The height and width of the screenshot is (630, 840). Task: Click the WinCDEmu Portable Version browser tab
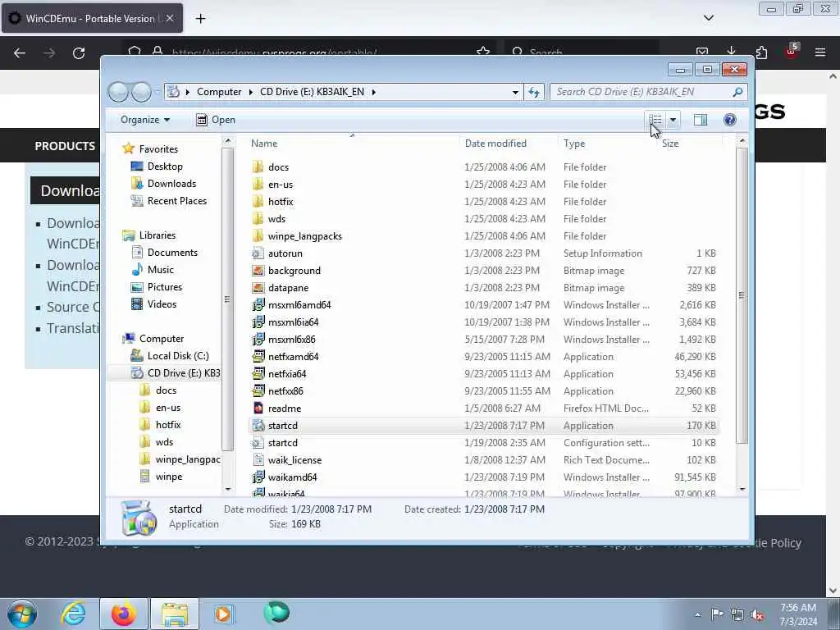click(x=92, y=18)
